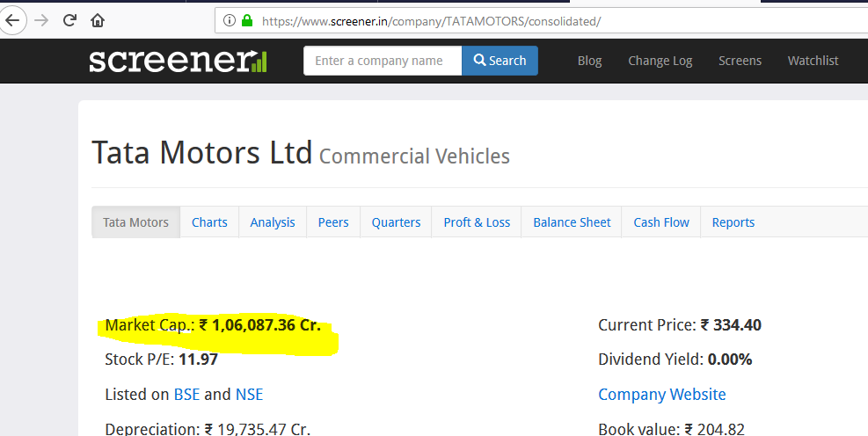
Task: View site information icon in address bar
Action: 230,21
